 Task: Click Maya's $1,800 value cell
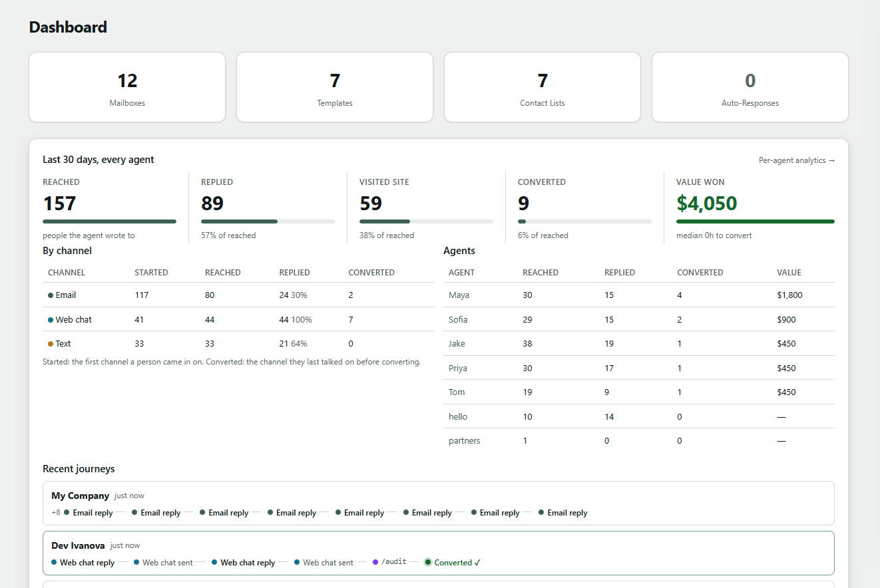tap(789, 295)
